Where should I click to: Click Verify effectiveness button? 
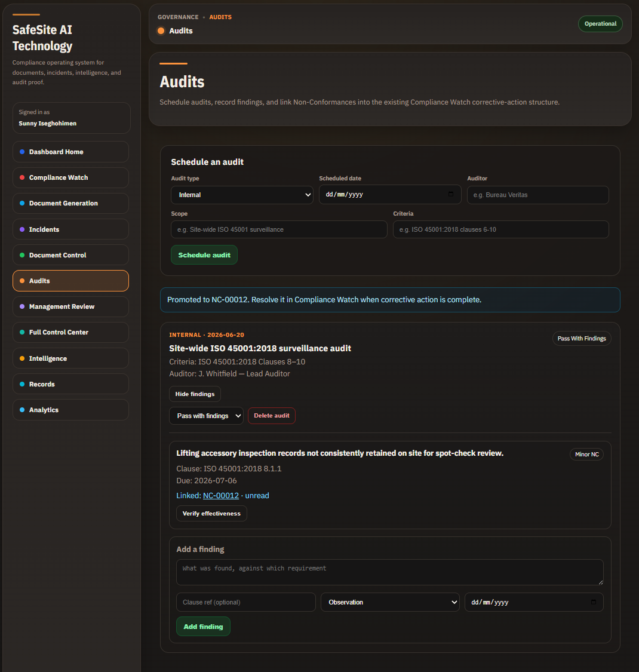212,514
